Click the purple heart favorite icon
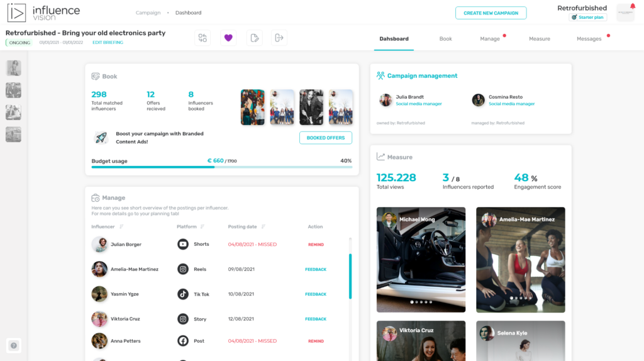 pyautogui.click(x=228, y=38)
